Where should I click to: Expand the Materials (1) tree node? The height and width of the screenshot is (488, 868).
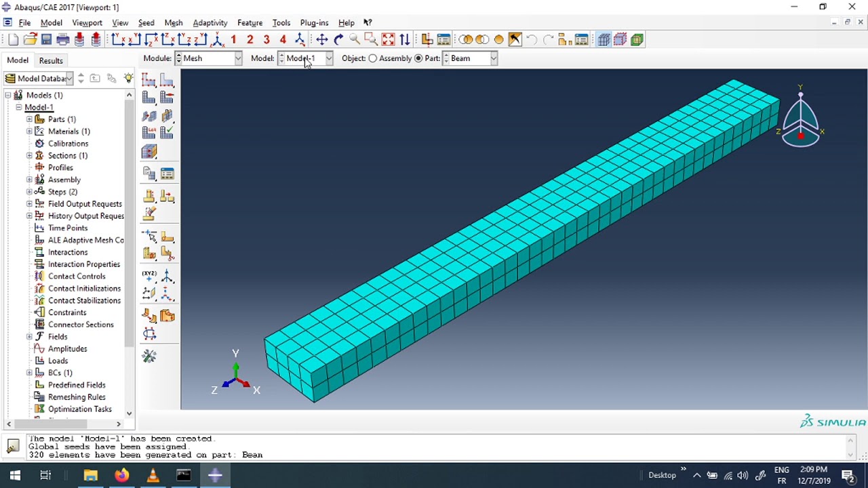pos(30,131)
